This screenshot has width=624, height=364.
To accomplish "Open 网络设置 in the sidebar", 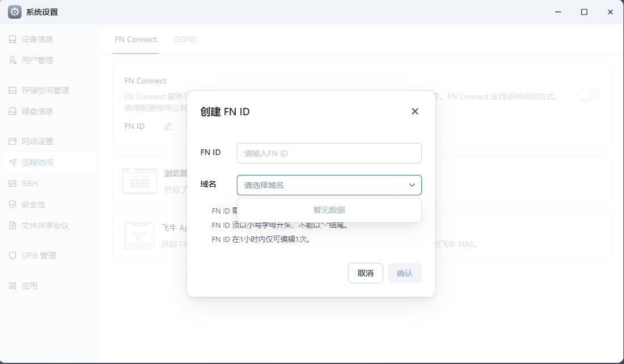I will coord(50,141).
